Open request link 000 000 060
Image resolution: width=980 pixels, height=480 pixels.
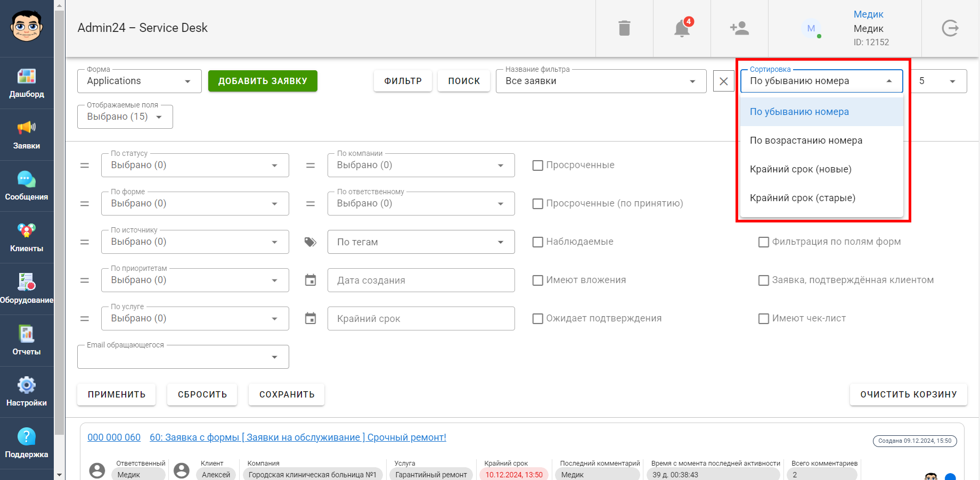[114, 437]
